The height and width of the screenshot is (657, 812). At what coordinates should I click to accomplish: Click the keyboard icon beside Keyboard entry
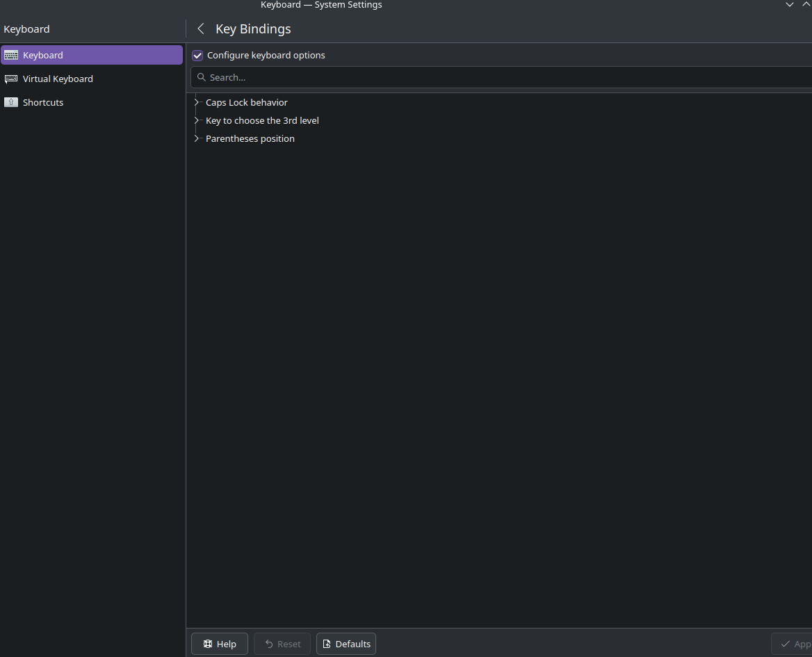click(x=11, y=55)
